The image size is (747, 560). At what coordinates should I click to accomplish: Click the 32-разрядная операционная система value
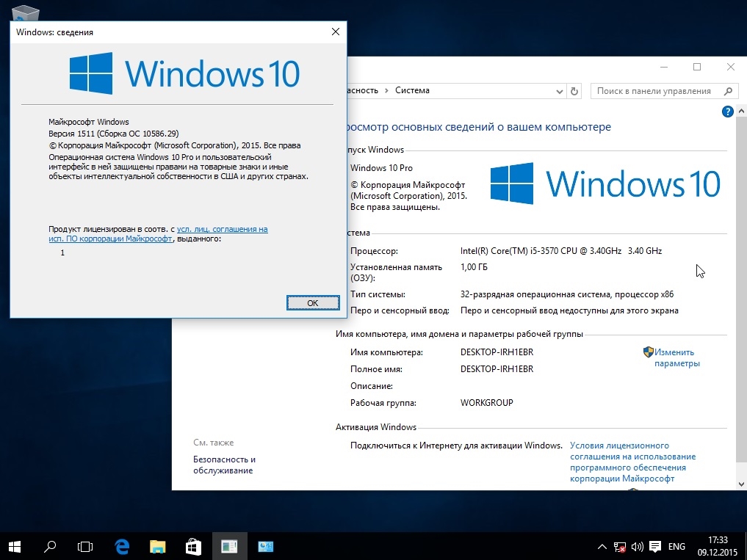(567, 294)
